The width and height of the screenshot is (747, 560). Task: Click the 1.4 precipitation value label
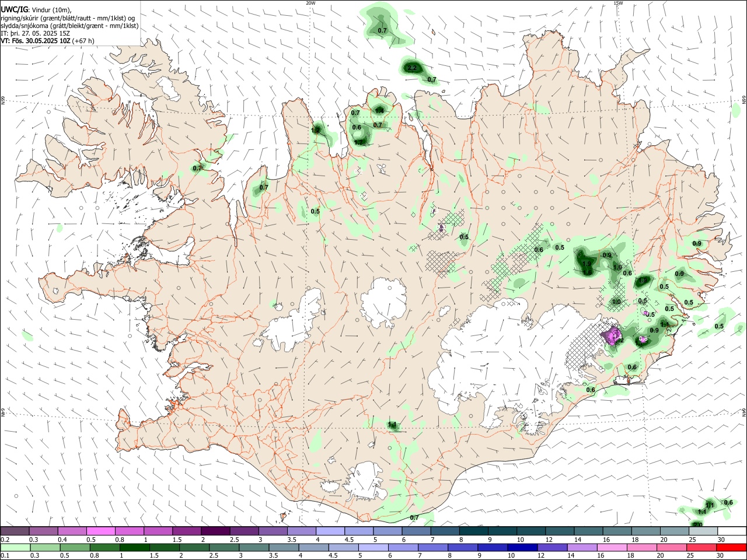coord(379,111)
